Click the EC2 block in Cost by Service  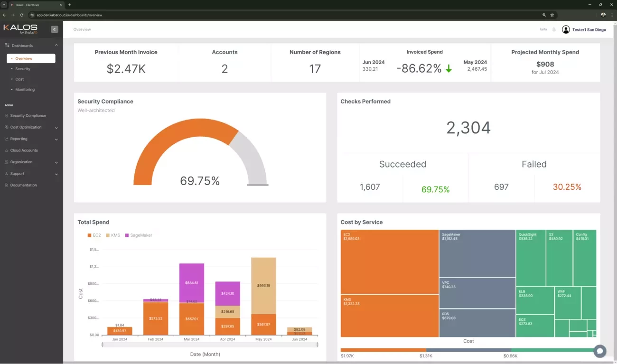coord(389,262)
